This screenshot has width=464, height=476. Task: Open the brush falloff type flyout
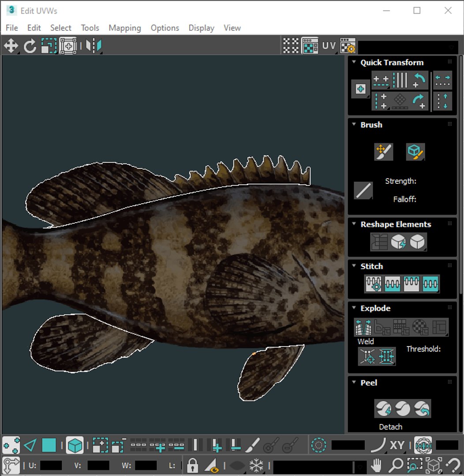pyautogui.click(x=363, y=191)
